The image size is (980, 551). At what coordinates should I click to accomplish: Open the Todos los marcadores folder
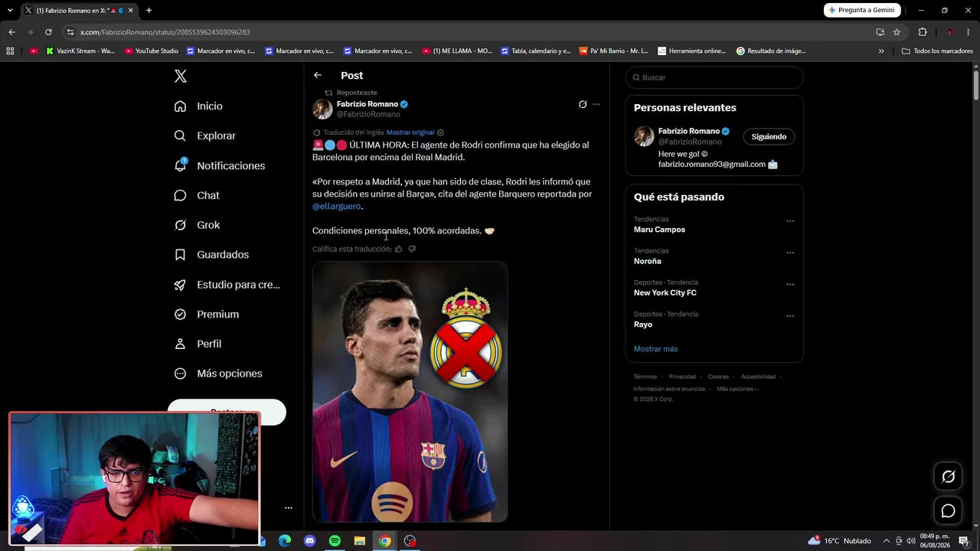coord(937,51)
